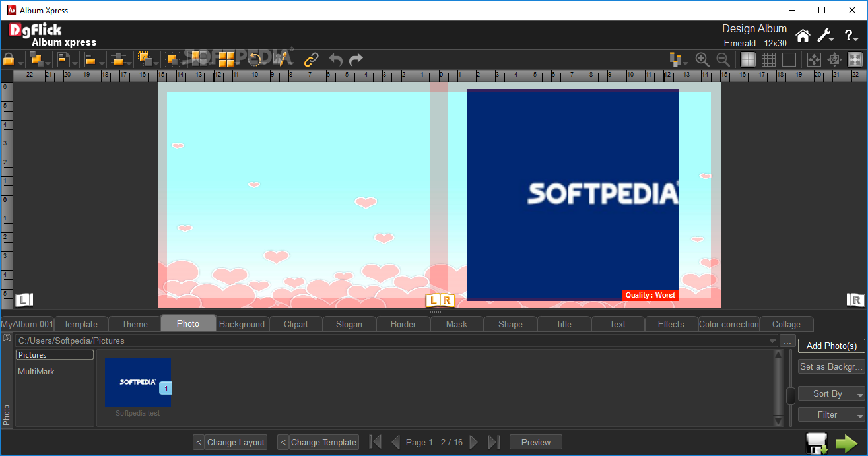Switch to the Background tab
The width and height of the screenshot is (868, 456).
pyautogui.click(x=242, y=324)
